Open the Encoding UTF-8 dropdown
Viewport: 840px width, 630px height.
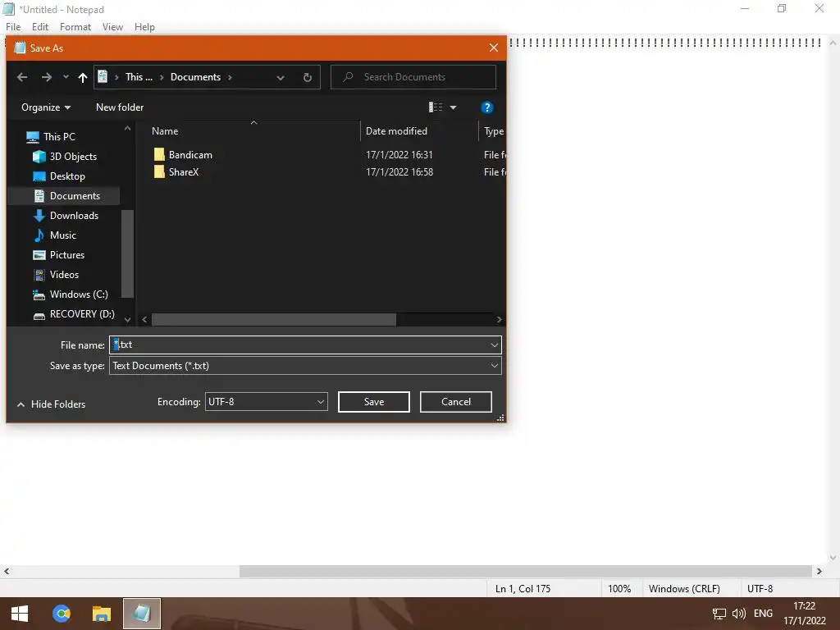tap(267, 402)
